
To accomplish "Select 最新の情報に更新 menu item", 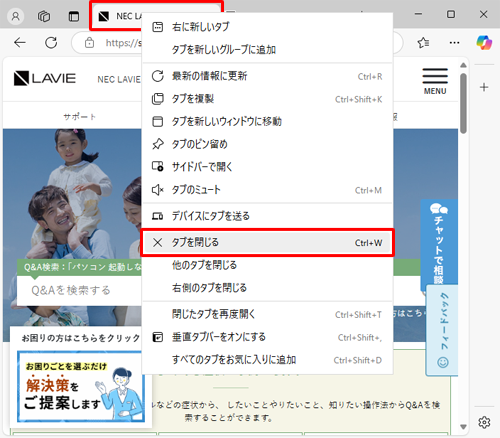I will click(267, 76).
